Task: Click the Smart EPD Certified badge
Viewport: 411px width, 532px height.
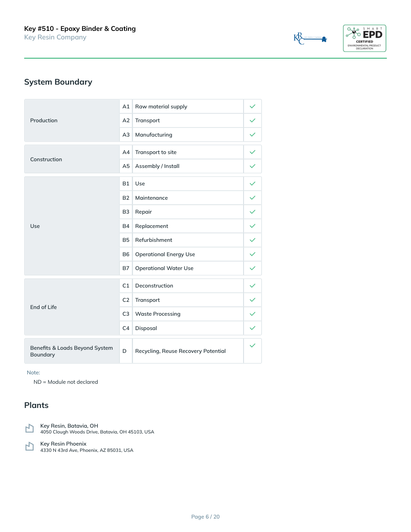Action: [x=364, y=38]
